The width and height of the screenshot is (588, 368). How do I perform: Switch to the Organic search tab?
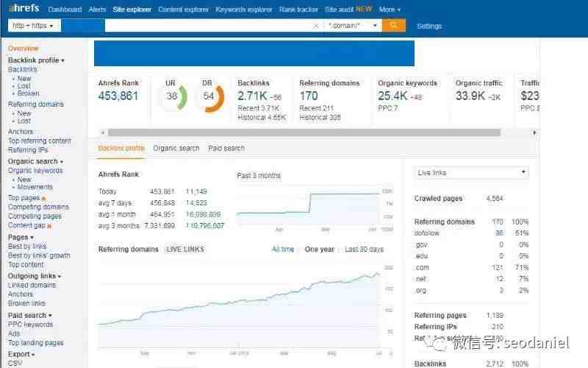[x=176, y=149]
